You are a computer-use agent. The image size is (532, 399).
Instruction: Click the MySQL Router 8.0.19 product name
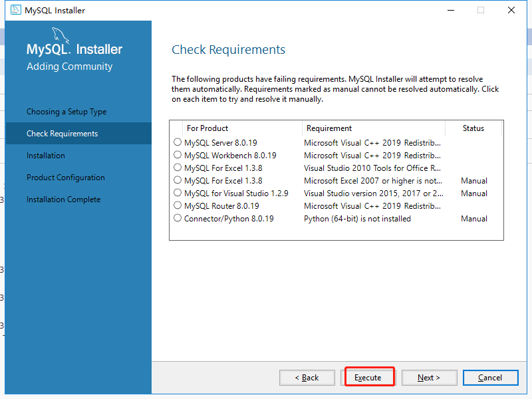pos(221,206)
